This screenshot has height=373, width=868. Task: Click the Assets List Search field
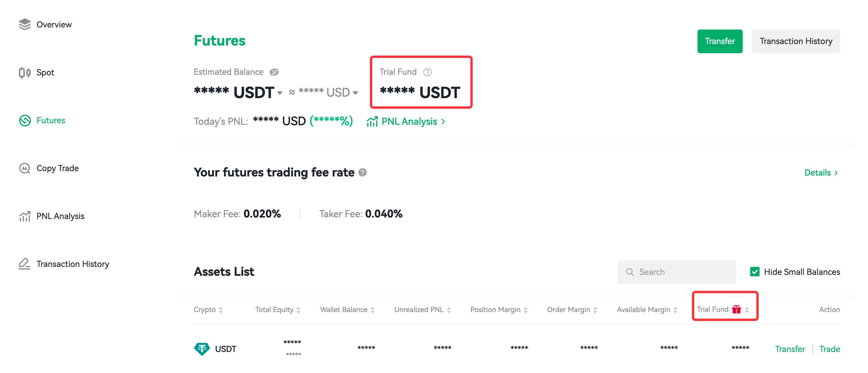click(x=676, y=272)
